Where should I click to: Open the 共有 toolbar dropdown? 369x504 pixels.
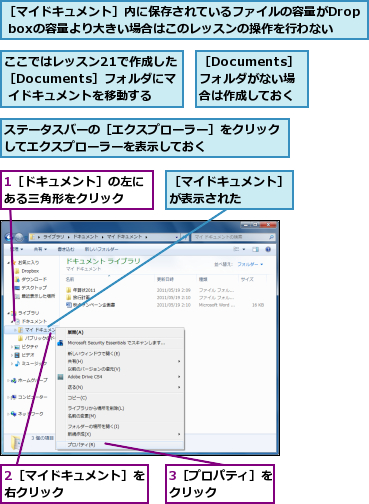(40, 249)
